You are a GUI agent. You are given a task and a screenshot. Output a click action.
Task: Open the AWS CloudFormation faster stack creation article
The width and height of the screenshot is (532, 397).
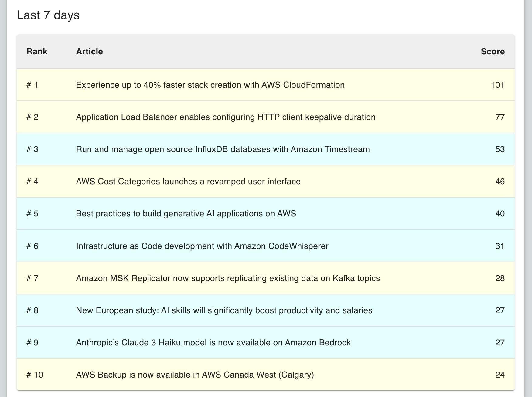pyautogui.click(x=210, y=85)
